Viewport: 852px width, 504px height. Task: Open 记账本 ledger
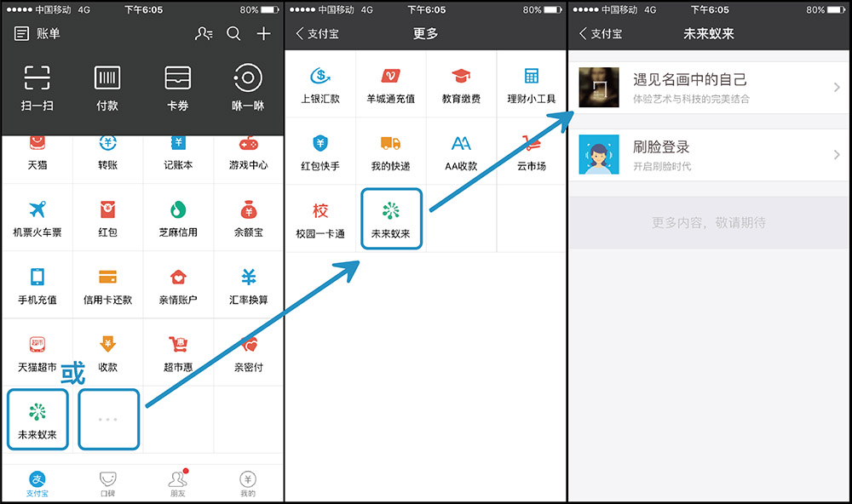[x=178, y=154]
